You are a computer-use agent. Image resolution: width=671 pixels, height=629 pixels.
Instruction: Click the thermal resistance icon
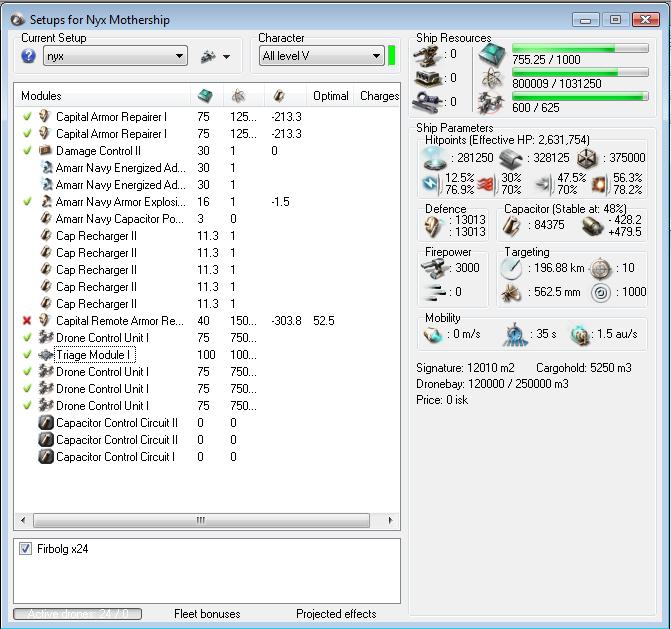point(487,184)
